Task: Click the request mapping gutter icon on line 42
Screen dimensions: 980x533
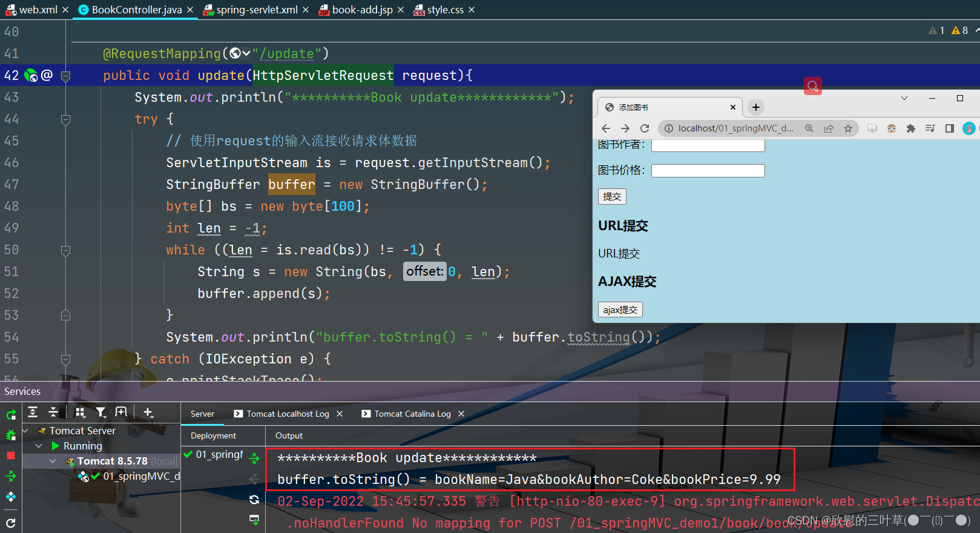Action: pyautogui.click(x=31, y=76)
